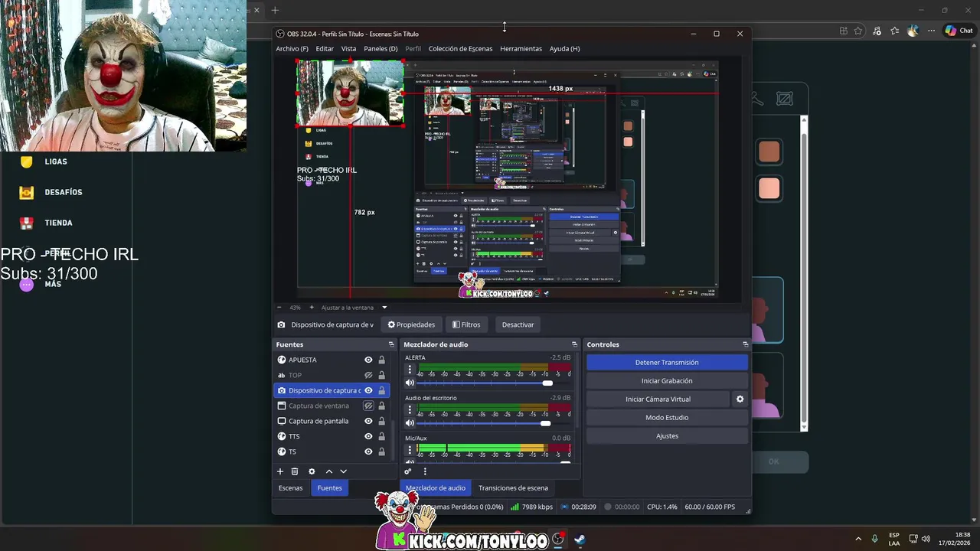The height and width of the screenshot is (551, 980).
Task: Open source Filtros button
Action: (466, 324)
